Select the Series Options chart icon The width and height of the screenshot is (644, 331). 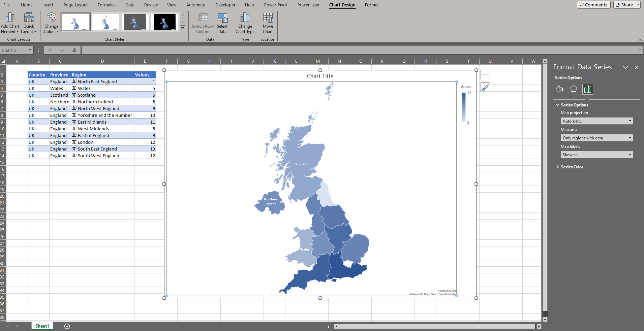(588, 89)
